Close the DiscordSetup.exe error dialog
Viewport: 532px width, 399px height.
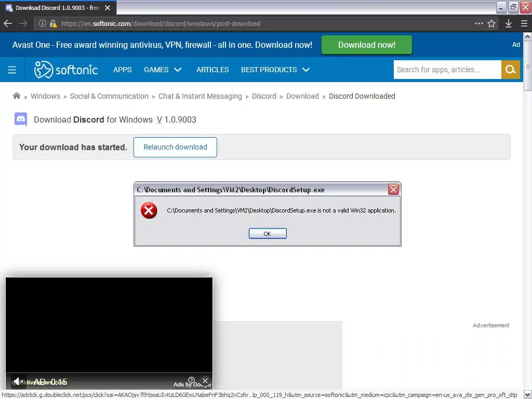[393, 189]
